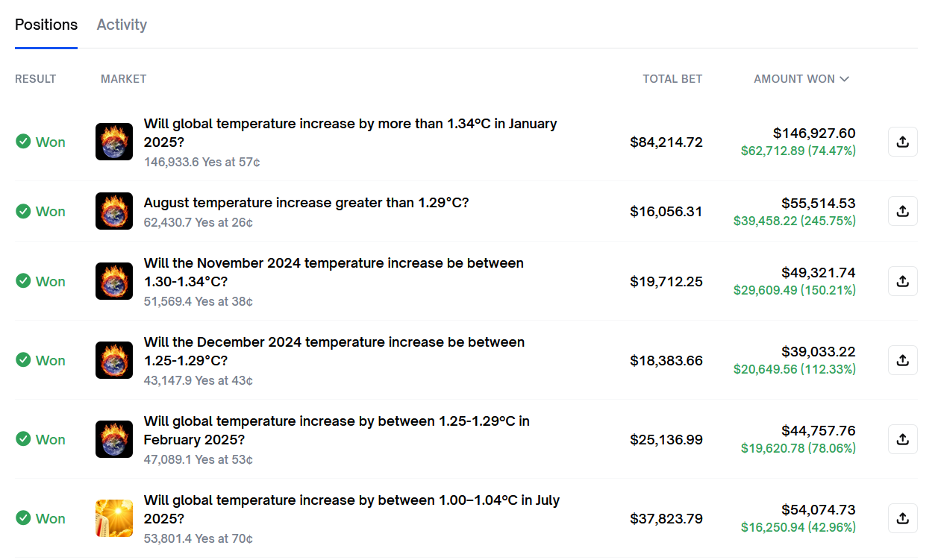Open February 2025 1.25-1.29°C market link
Image resolution: width=941 pixels, height=560 pixels.
point(336,430)
